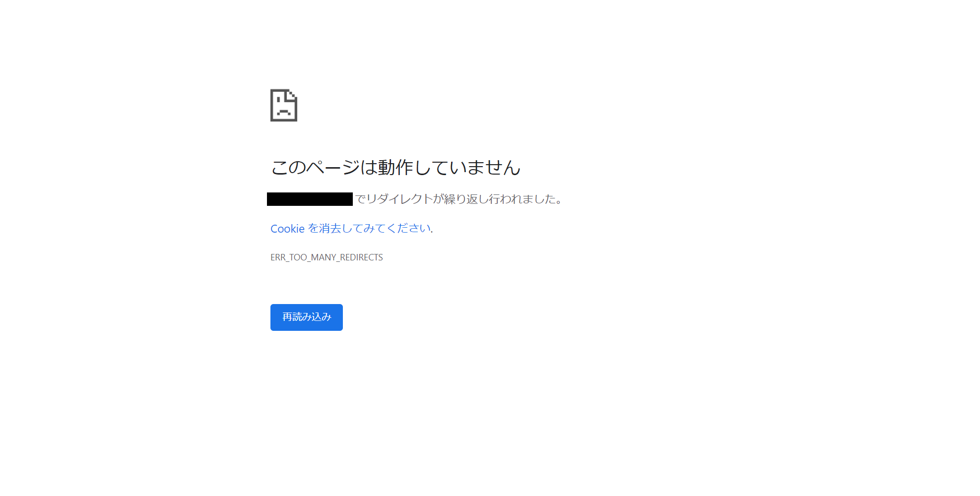The height and width of the screenshot is (496, 980).
Task: Click the word ページ in the heading
Action: tap(332, 167)
